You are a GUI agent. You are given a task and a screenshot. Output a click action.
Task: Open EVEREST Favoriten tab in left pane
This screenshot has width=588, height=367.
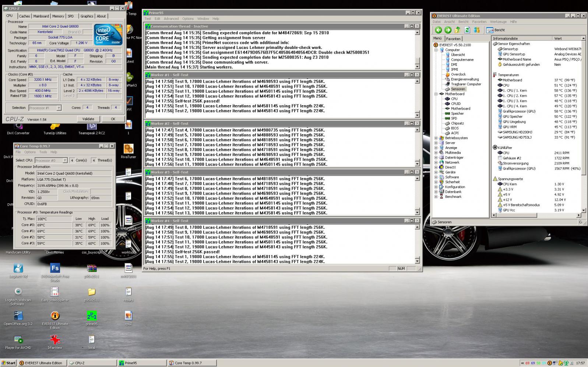(453, 39)
